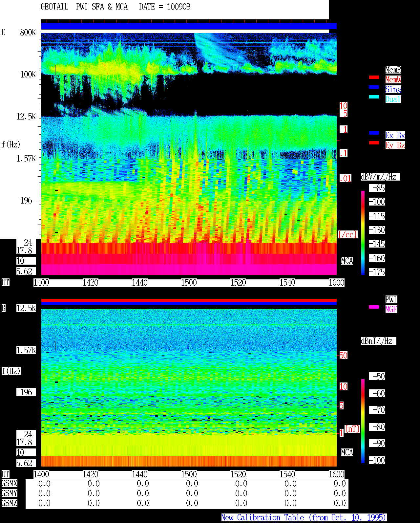Image resolution: width=420 pixels, height=523 pixels.
Task: Click the red bar above B spectrogram
Action: click(189, 300)
